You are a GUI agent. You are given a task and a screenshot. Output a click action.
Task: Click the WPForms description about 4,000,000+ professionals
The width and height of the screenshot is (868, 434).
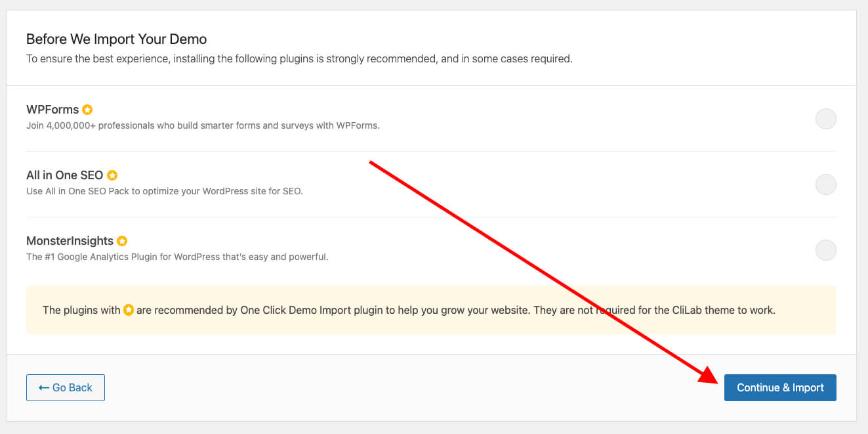tap(203, 125)
